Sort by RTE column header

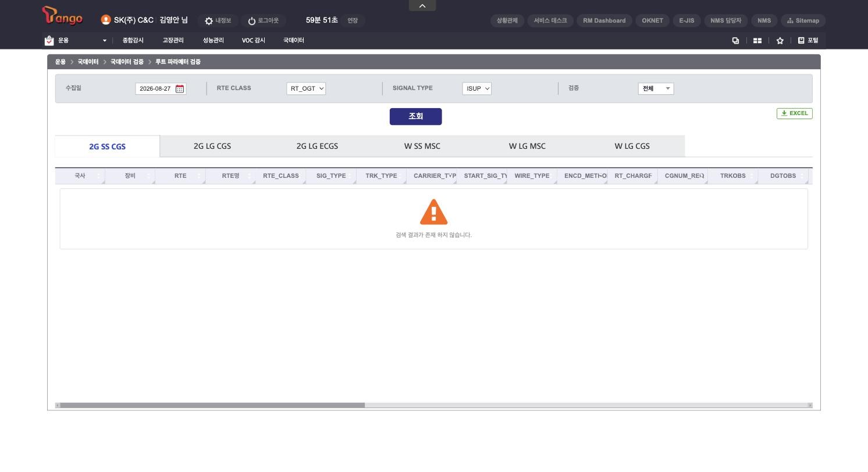click(180, 176)
